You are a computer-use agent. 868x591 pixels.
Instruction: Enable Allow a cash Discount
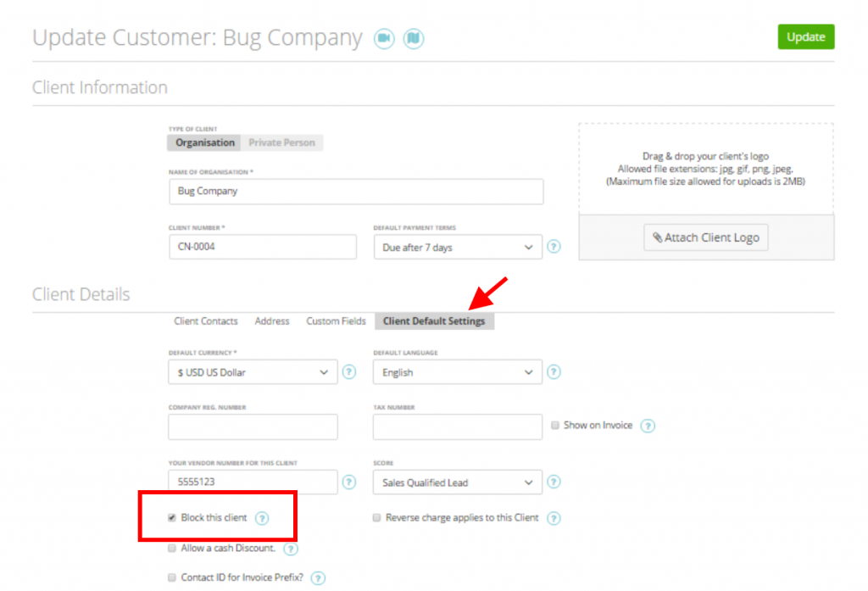tap(172, 549)
